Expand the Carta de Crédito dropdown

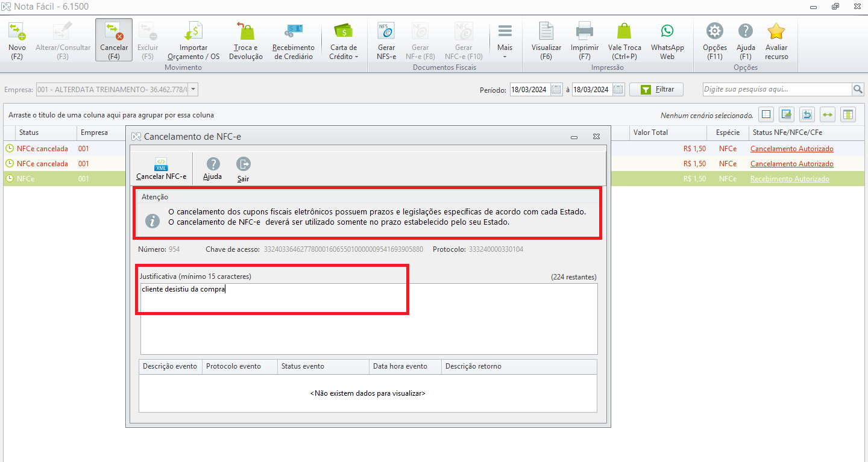coord(344,40)
